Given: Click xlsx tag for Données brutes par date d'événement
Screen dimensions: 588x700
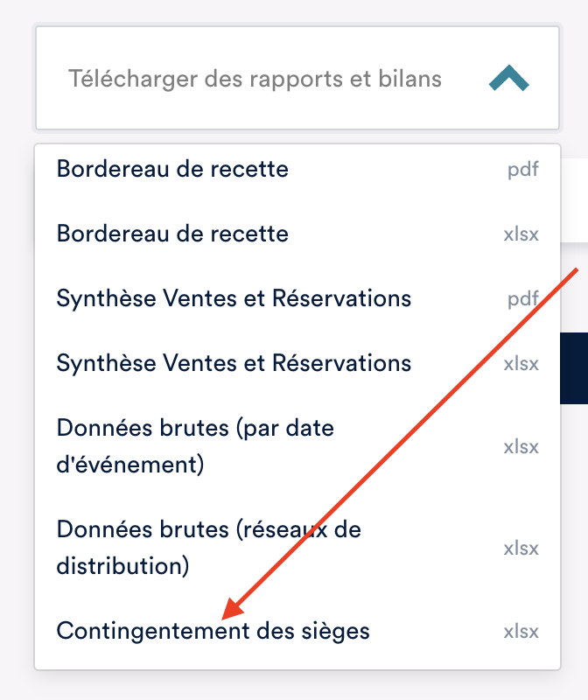Looking at the screenshot, I should pyautogui.click(x=521, y=446).
